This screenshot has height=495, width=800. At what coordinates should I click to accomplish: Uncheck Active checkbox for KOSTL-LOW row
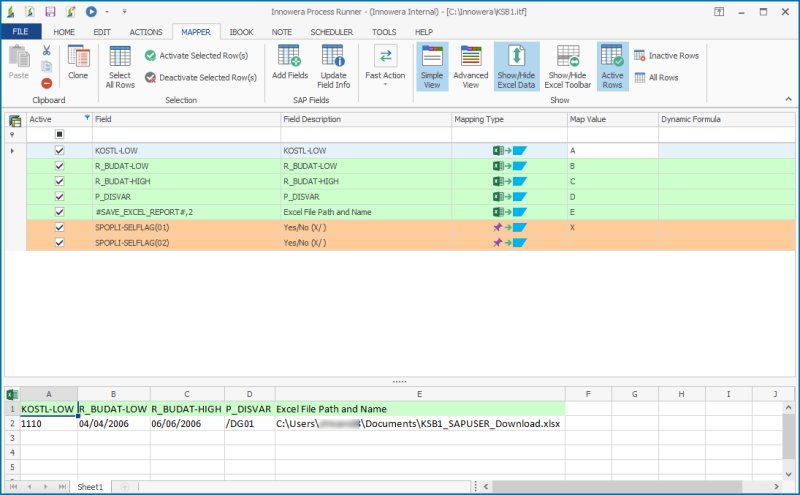59,150
